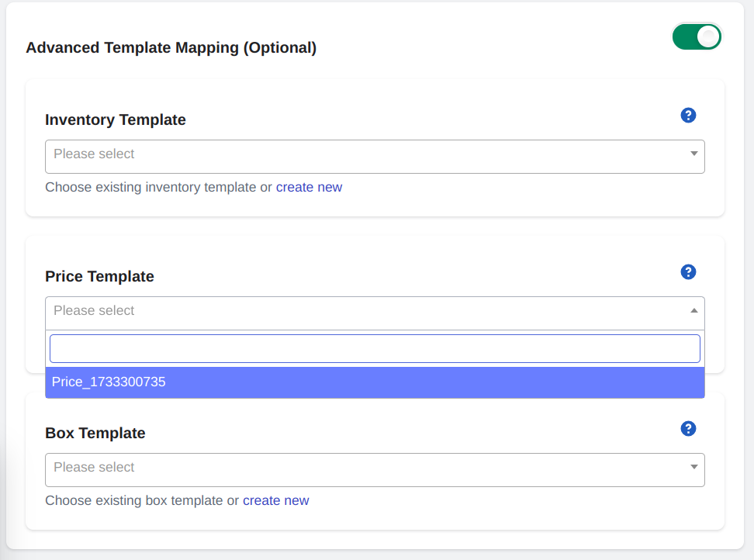Disable the Advanced Template Mapping toggle
The image size is (754, 560).
point(697,36)
